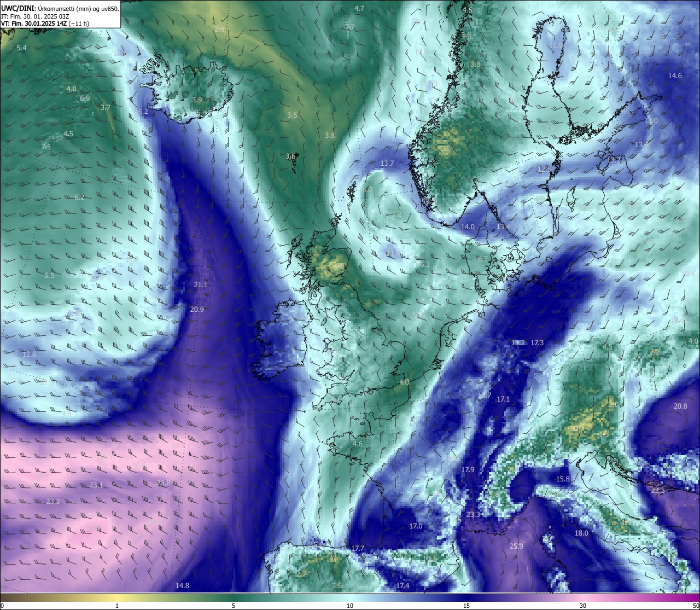Click the map value '23.2'

(x=54, y=502)
